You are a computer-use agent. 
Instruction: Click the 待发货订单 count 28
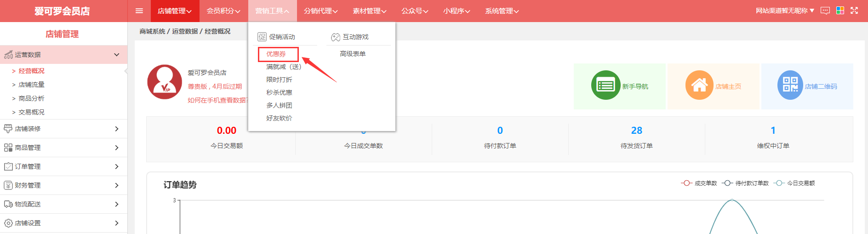click(x=636, y=131)
